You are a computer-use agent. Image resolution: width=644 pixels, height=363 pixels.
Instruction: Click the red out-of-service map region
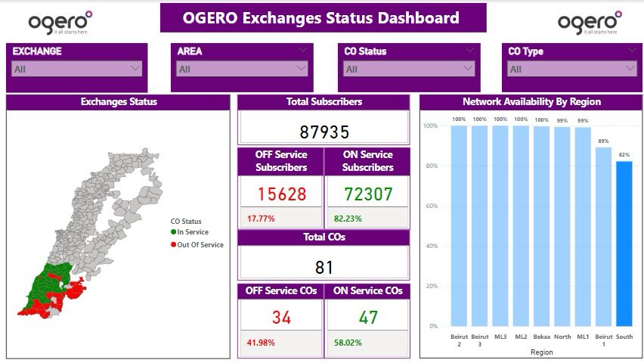pos(75,289)
